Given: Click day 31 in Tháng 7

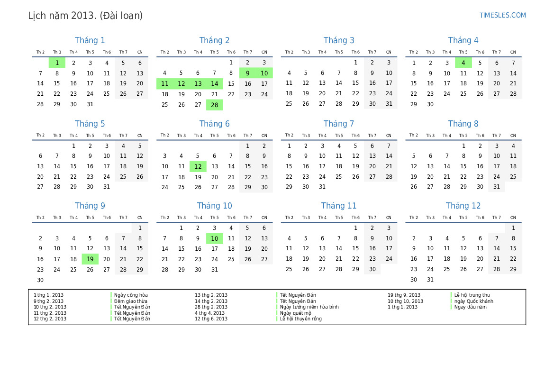Looking at the screenshot, I should (322, 187).
